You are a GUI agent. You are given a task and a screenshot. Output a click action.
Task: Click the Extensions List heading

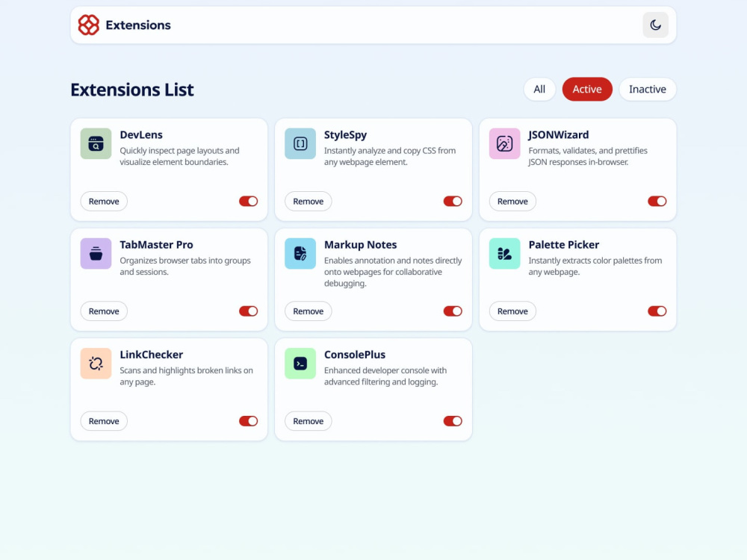pos(132,90)
